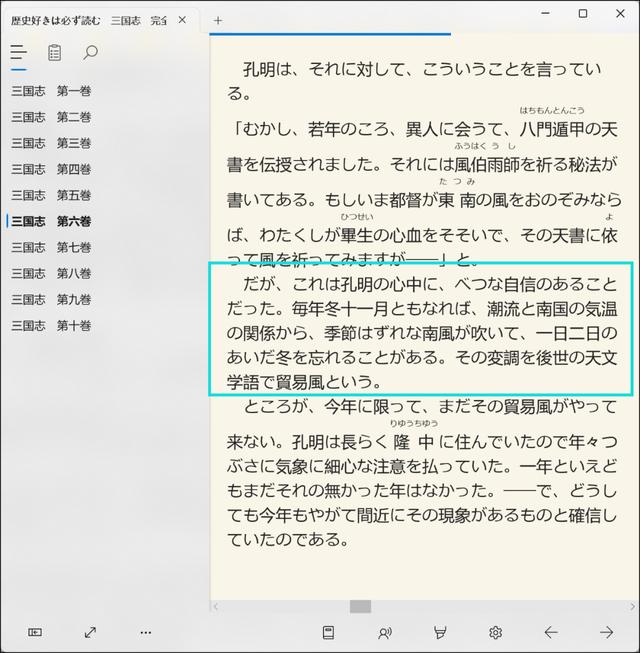The image size is (640, 653).
Task: Go to previous page with left arrow
Action: point(550,632)
